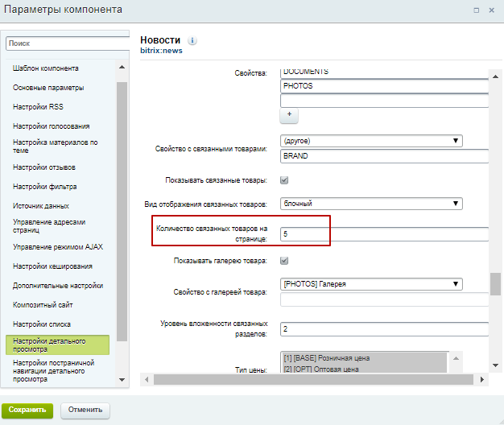Image resolution: width=504 pixels, height=425 pixels.
Task: Open Настройки фильтра section
Action: [x=44, y=187]
